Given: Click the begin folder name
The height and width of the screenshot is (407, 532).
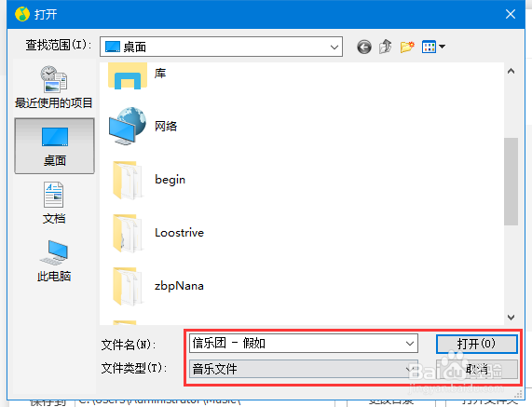Looking at the screenshot, I should coord(170,180).
